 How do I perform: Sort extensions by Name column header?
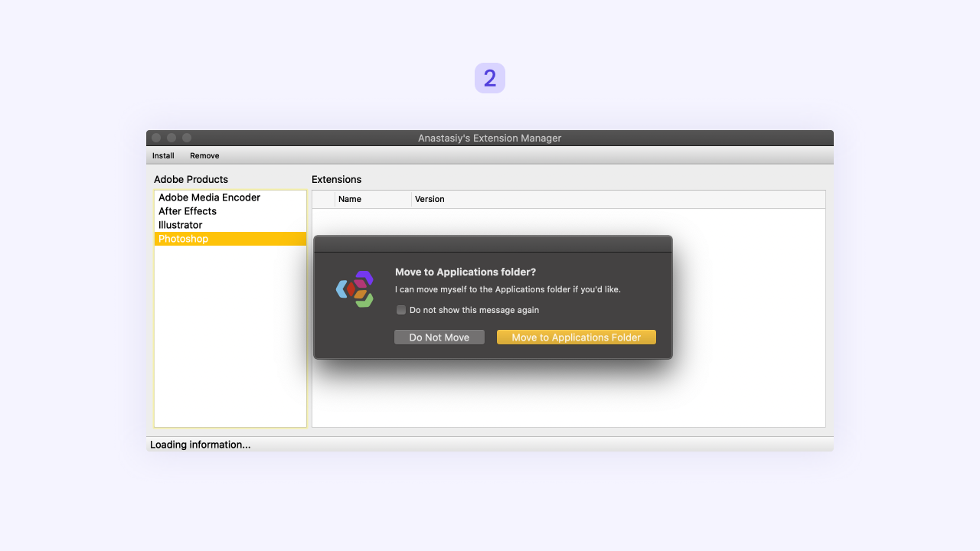point(373,199)
